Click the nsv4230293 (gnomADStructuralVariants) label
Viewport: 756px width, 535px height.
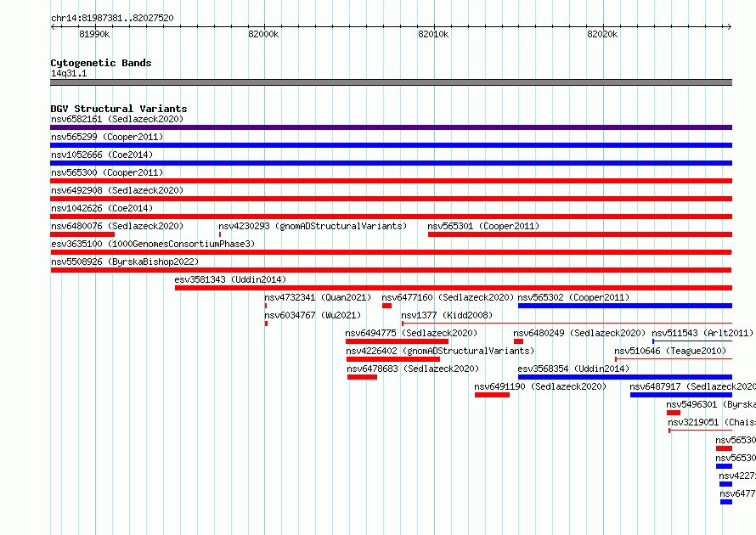tap(313, 226)
